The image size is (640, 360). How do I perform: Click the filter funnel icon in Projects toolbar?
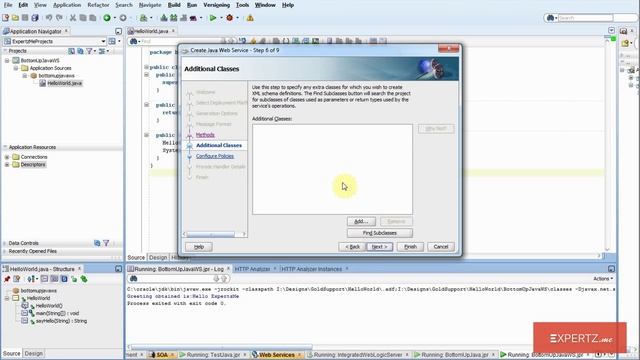point(89,51)
